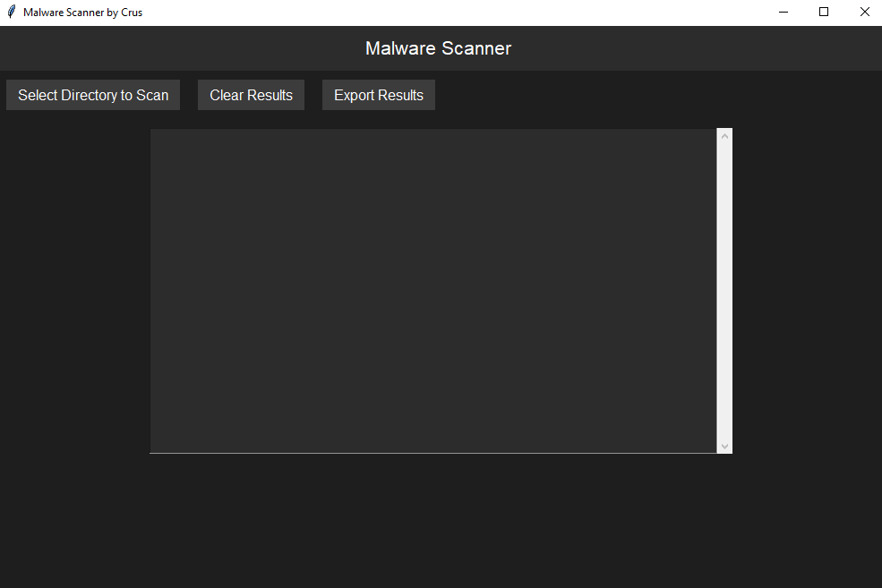Image resolution: width=882 pixels, height=588 pixels.
Task: Click inside the empty scan results area
Action: 430,286
